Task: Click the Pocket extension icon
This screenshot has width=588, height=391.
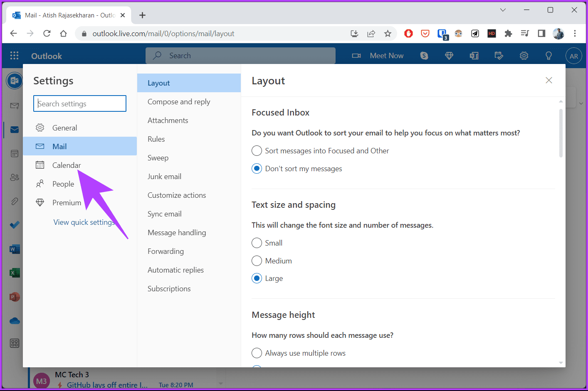Action: 425,34
